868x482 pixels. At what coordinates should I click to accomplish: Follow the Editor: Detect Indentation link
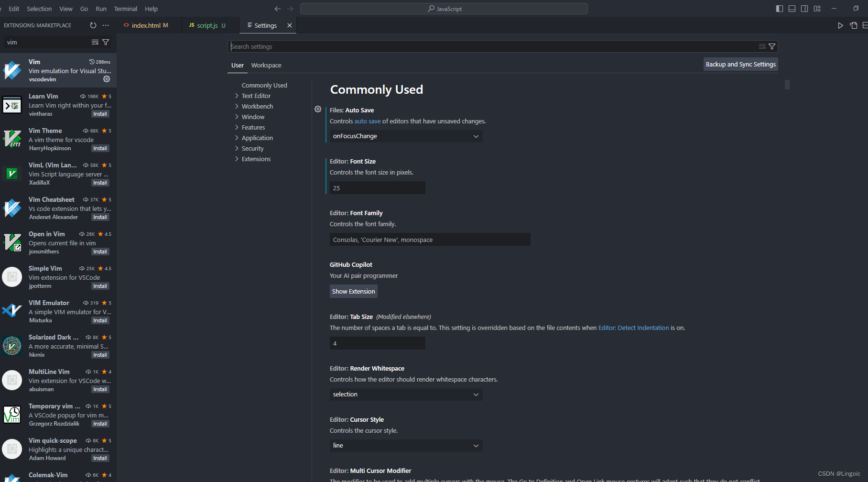(633, 328)
